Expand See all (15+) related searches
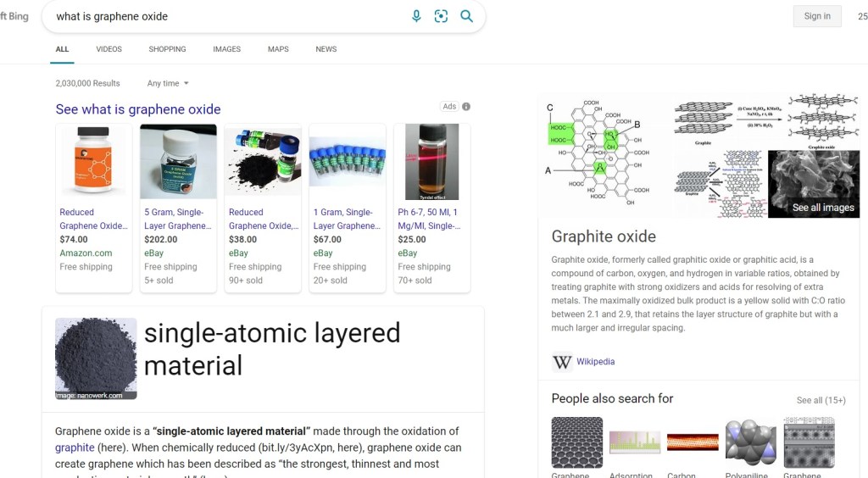 (x=821, y=400)
